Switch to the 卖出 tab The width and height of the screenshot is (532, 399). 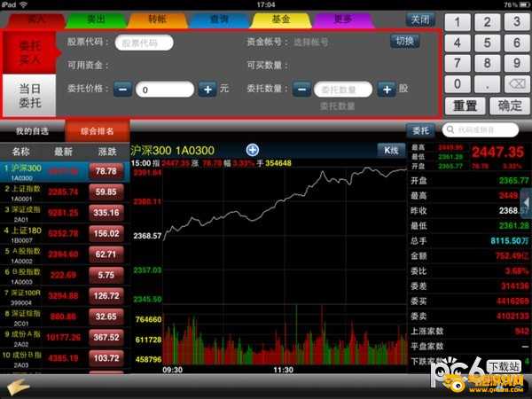coord(97,18)
